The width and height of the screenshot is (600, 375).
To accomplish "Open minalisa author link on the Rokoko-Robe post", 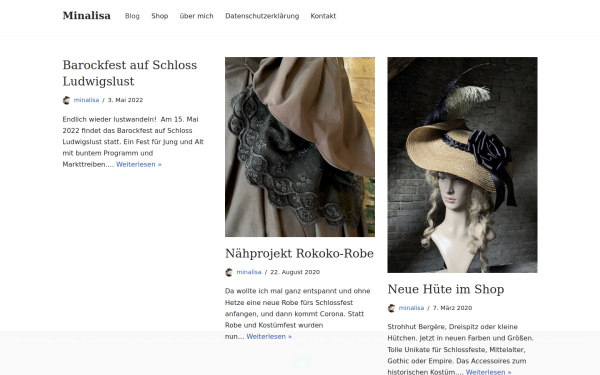I will coord(249,272).
